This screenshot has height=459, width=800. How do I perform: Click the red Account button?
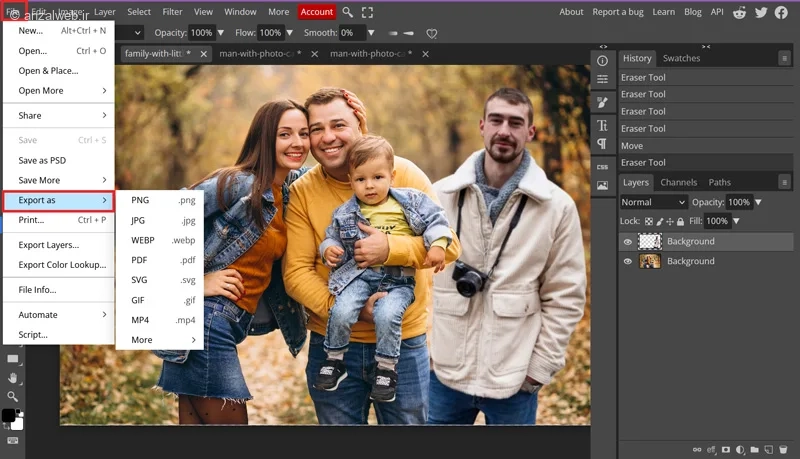[316, 12]
